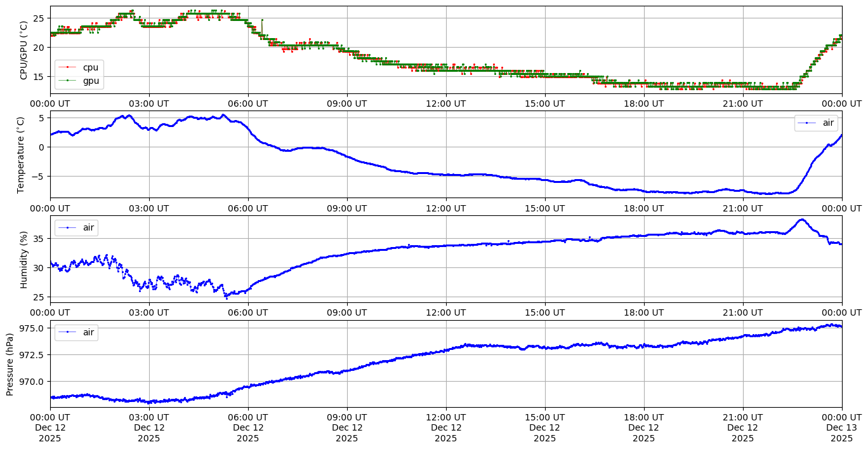
Task: Click the 06:00 UT tick under the CPU/GPU chart
Action: point(248,104)
